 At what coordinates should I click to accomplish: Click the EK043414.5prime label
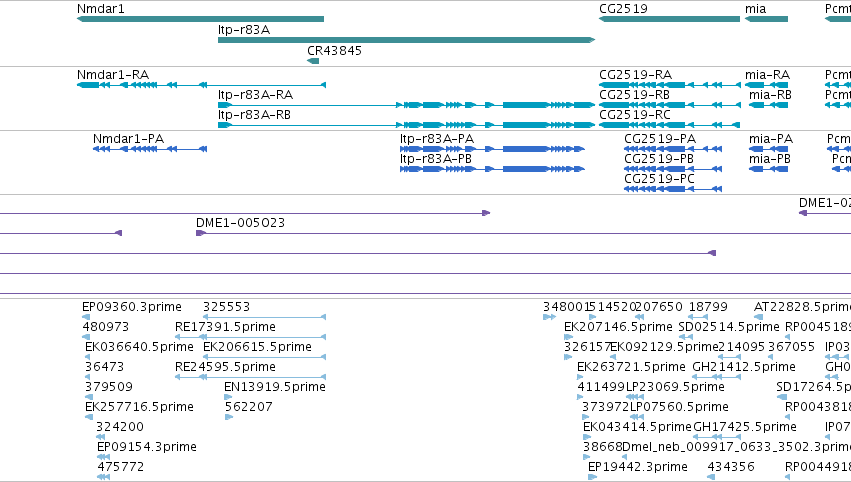click(638, 427)
